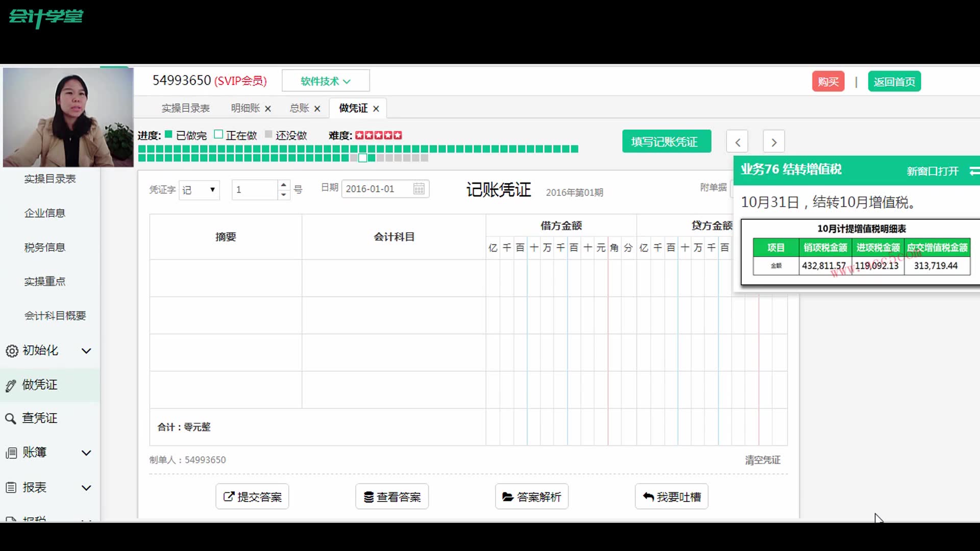The image size is (980, 551).
Task: Open 税务信息 in the sidebar
Action: pyautogui.click(x=45, y=247)
